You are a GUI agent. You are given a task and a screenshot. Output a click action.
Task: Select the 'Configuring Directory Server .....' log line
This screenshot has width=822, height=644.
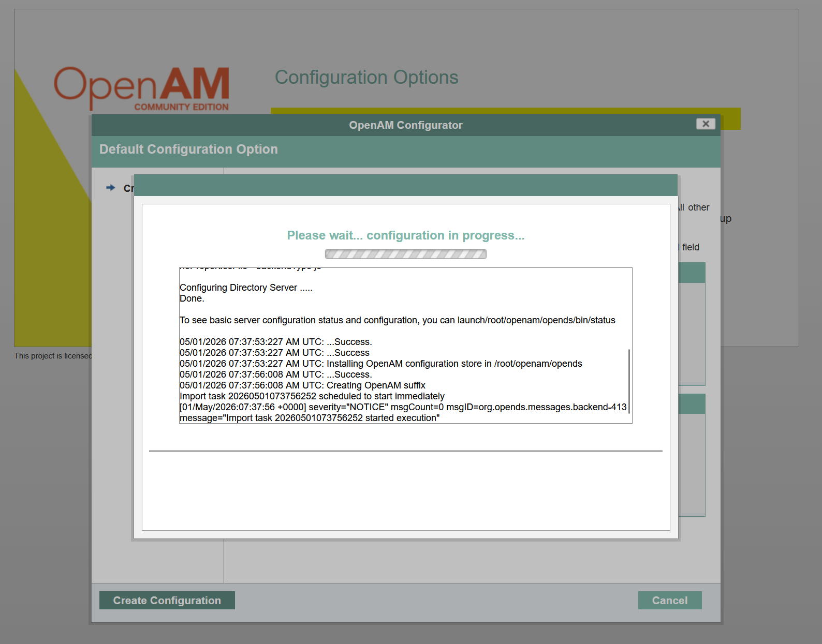point(246,288)
